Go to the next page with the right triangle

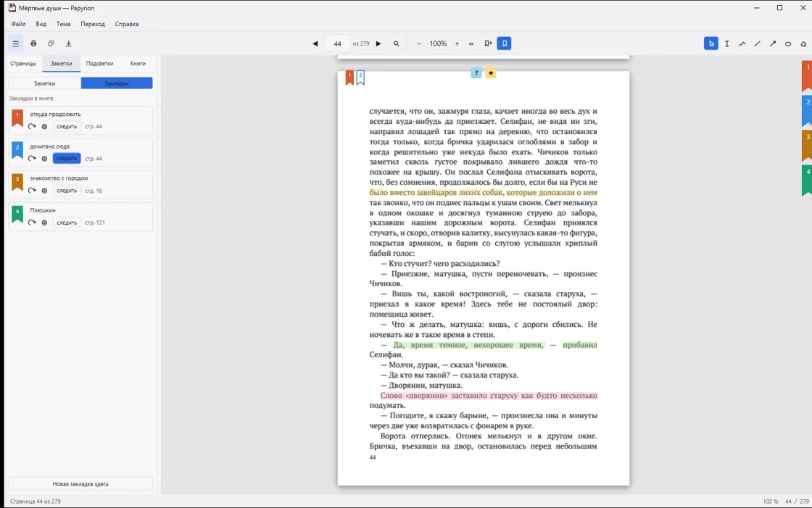(x=378, y=44)
